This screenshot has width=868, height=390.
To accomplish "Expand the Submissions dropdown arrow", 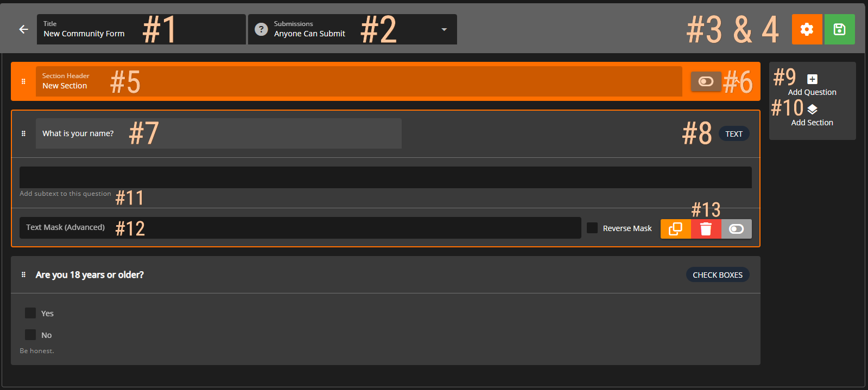I will pyautogui.click(x=444, y=29).
